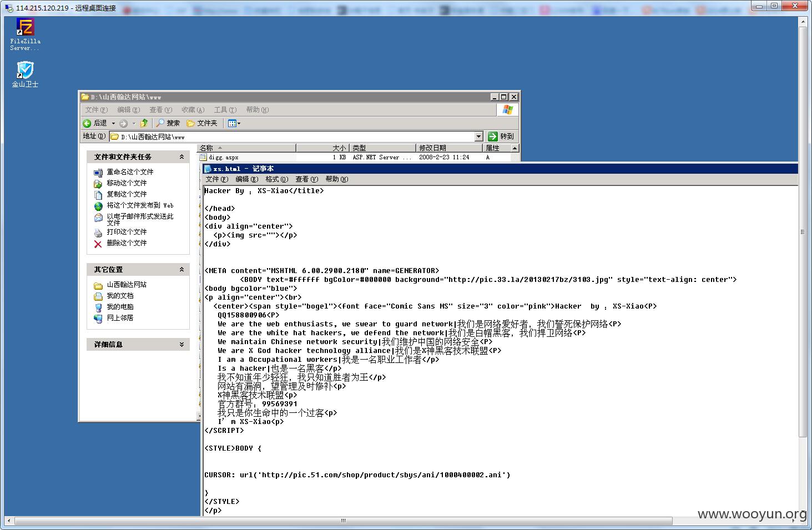Click the remote desktop horizontal scrollbar
Viewport: 812px width, 530px height.
click(x=344, y=521)
